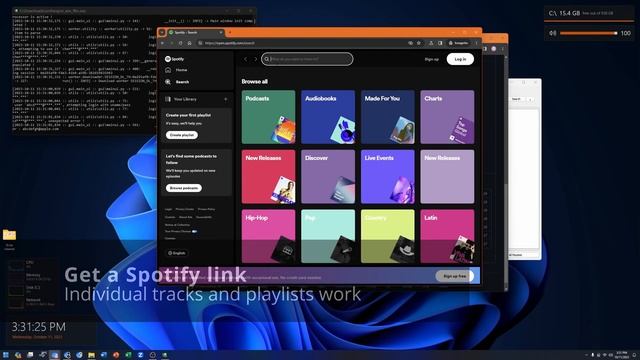Click the Incognito profile chip

click(x=459, y=43)
